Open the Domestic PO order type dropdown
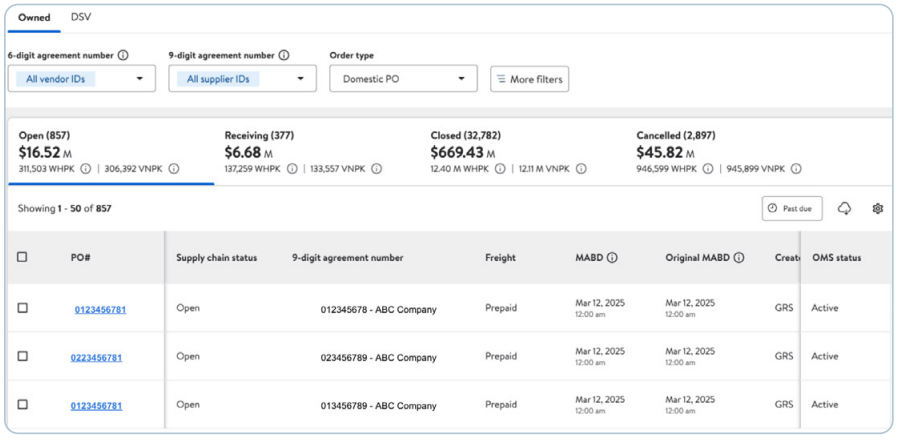The width and height of the screenshot is (898, 440). click(403, 78)
